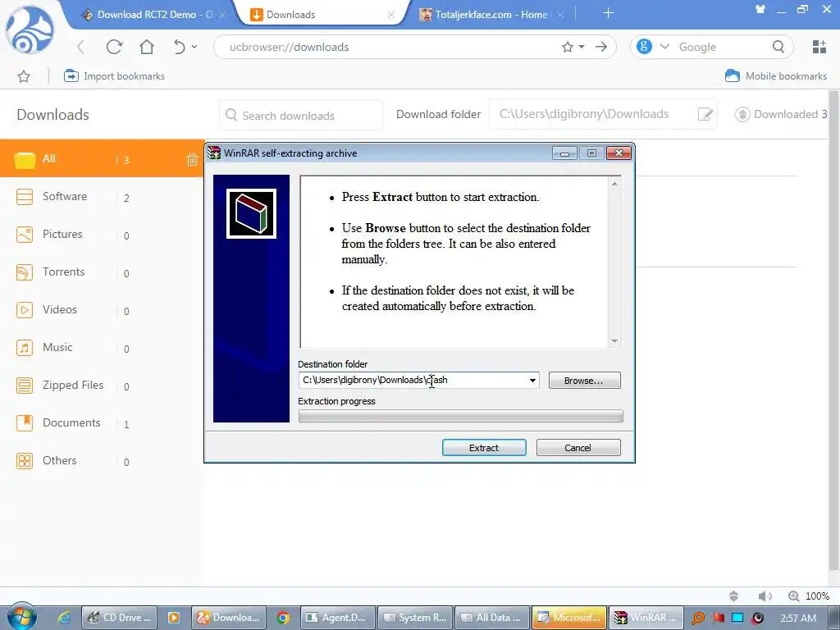Viewport: 840px width, 630px height.
Task: Switch to the Totaljerkface.com Home tab
Action: (491, 15)
